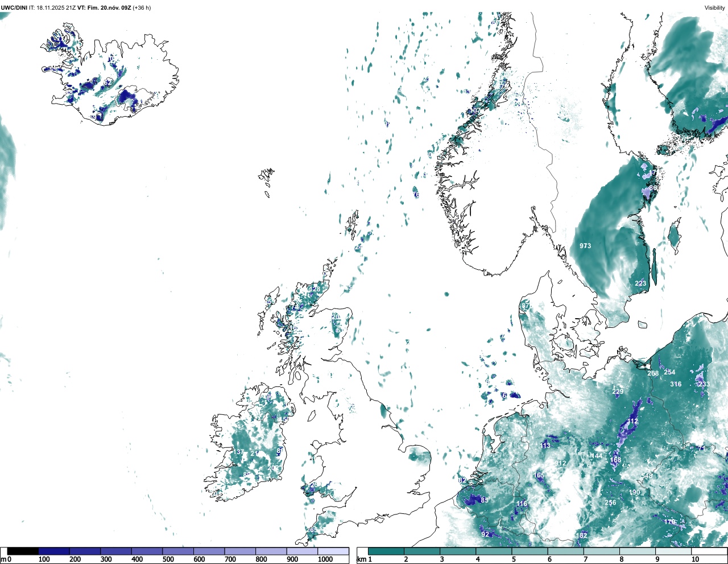Click the '113' visibility value
This screenshot has height=564, width=728.
pyautogui.click(x=545, y=446)
